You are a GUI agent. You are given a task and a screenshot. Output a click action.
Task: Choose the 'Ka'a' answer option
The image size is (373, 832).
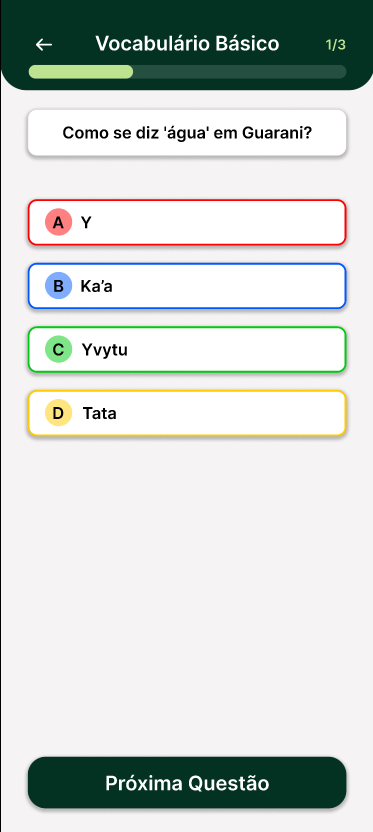(187, 286)
